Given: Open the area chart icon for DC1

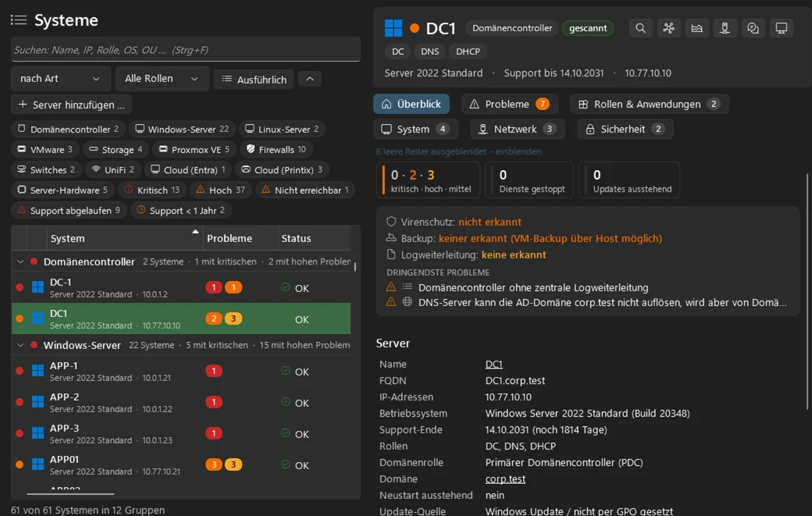Looking at the screenshot, I should [x=696, y=28].
